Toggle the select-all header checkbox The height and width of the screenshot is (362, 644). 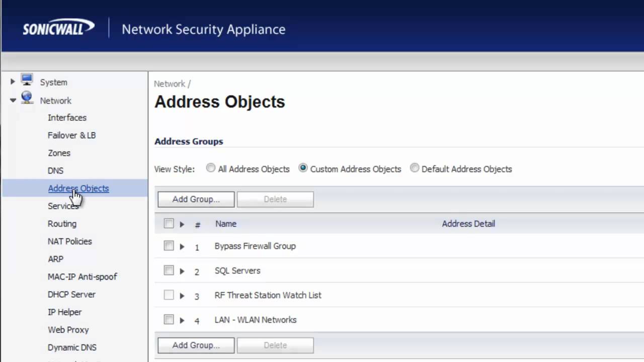[169, 224]
